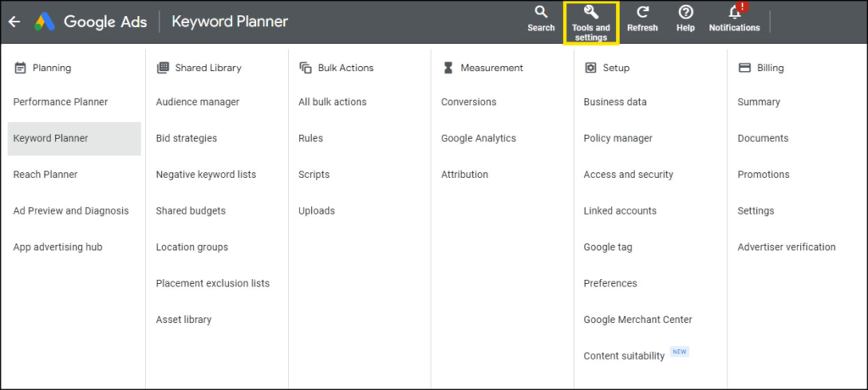Click the Bulk Actions heading text

point(346,68)
